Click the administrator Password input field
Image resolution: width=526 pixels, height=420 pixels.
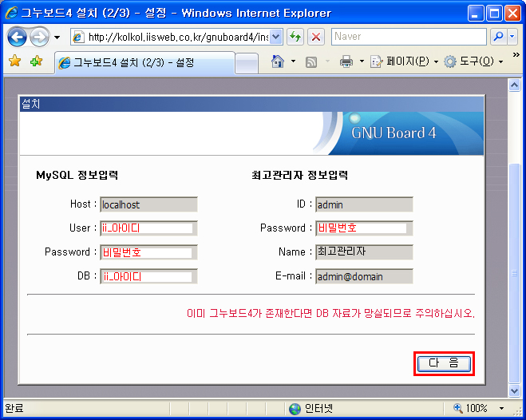pyautogui.click(x=364, y=228)
